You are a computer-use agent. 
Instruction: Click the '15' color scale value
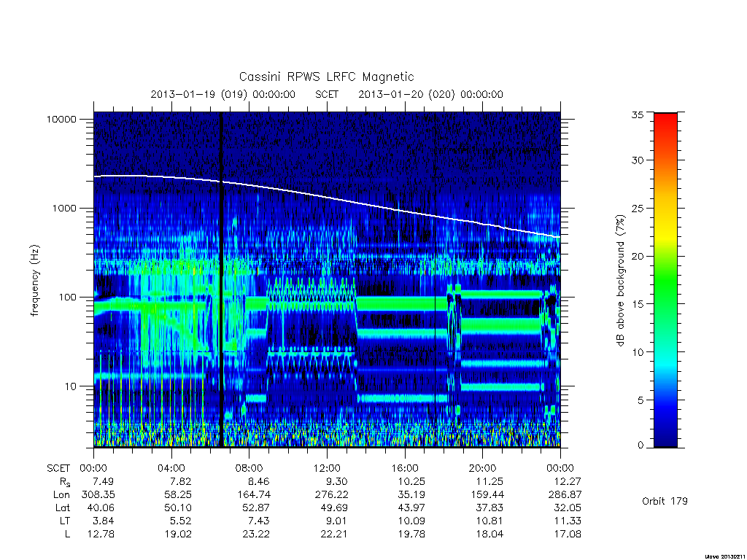click(x=638, y=304)
